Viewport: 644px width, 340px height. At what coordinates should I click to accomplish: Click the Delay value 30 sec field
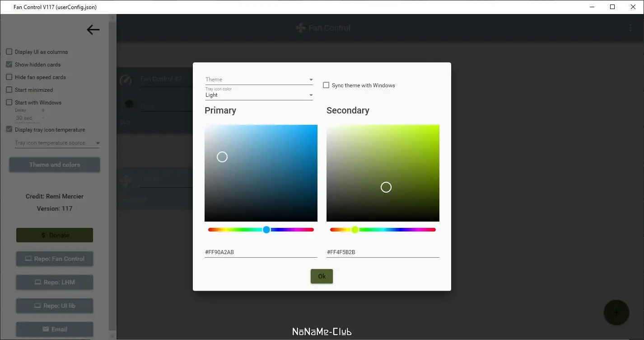click(27, 118)
